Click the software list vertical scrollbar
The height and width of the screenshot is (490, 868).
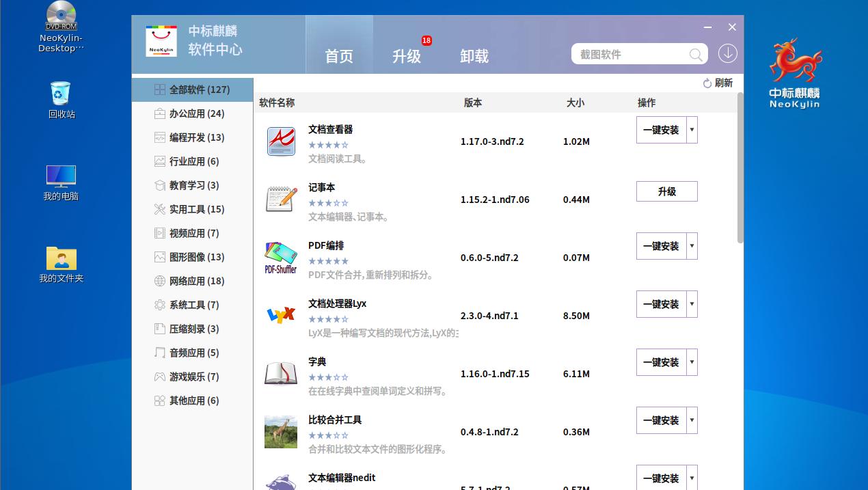740,167
